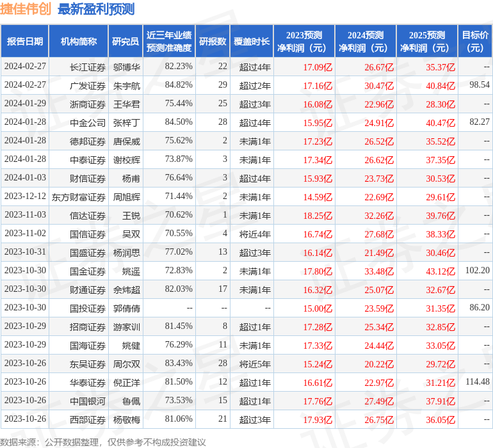Click 2023 forecast value 14.59亿
The width and height of the screenshot is (493, 448).
[x=318, y=197]
